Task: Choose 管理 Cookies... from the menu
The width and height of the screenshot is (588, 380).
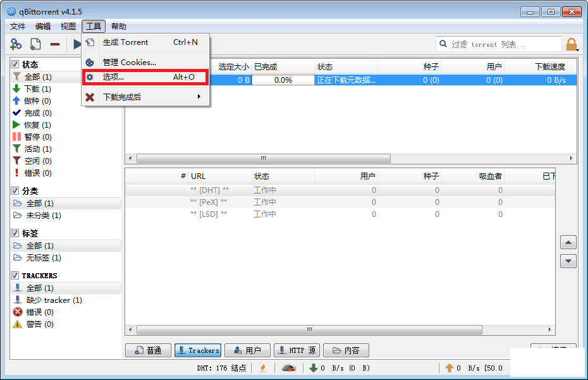Action: pyautogui.click(x=145, y=62)
